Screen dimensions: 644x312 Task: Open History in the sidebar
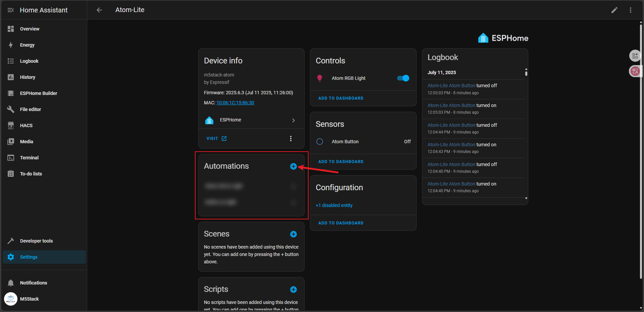tap(44, 77)
